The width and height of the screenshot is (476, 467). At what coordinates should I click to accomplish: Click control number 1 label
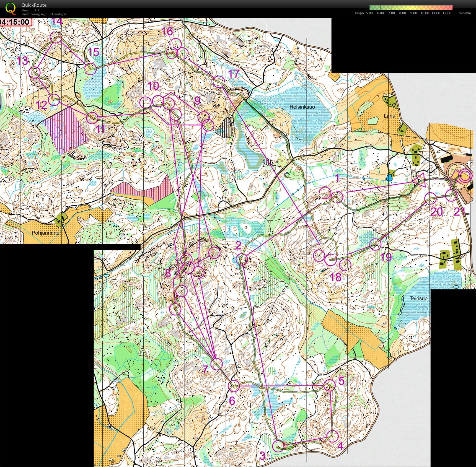click(x=337, y=178)
